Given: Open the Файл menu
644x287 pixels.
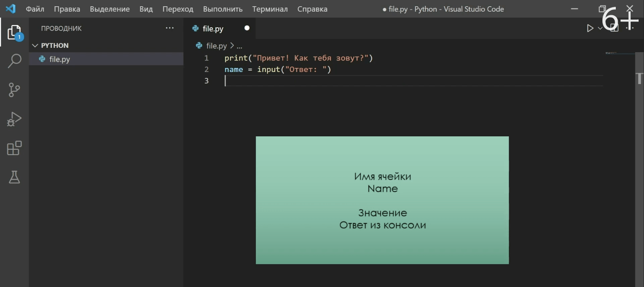Looking at the screenshot, I should click(35, 9).
